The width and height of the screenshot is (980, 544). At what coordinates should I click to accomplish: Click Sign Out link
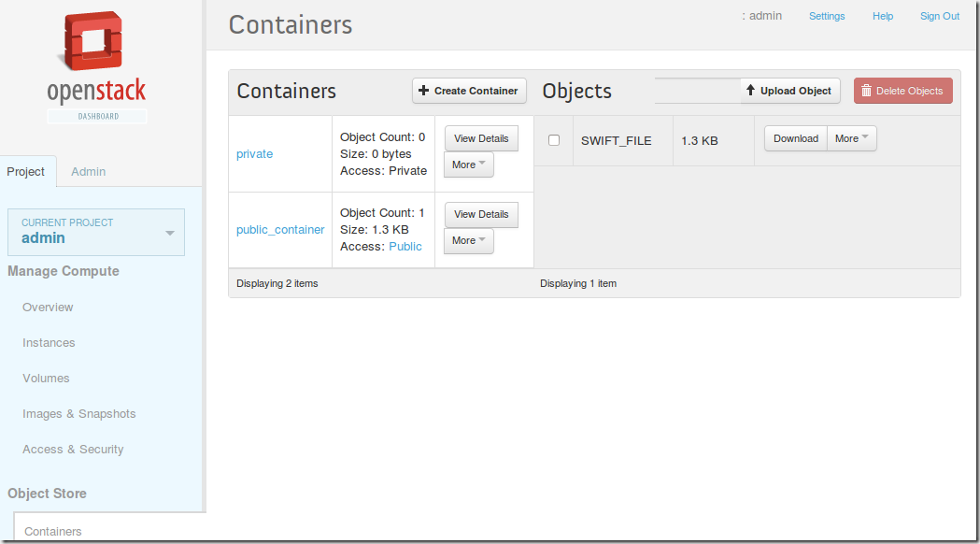point(939,16)
